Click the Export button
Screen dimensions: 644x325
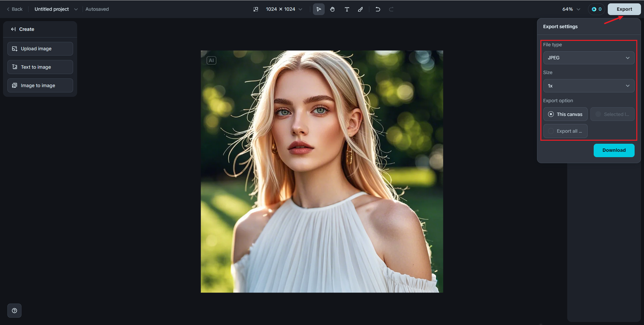click(624, 9)
